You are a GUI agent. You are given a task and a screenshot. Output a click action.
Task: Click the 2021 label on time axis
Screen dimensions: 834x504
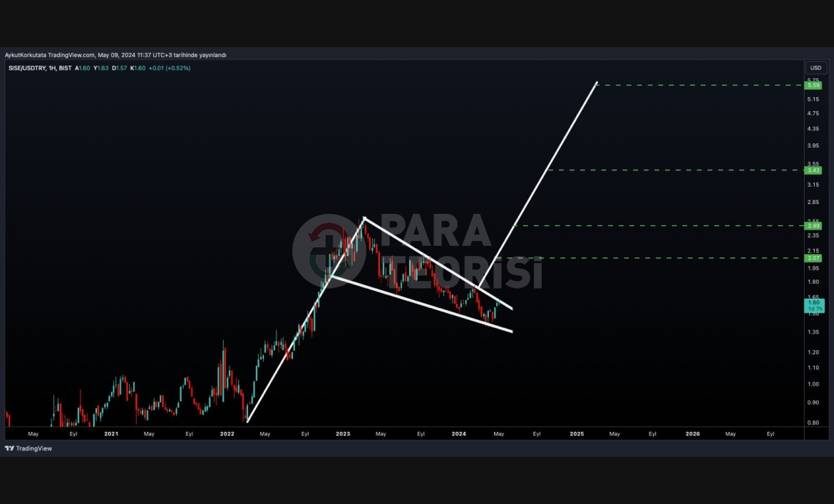111,434
